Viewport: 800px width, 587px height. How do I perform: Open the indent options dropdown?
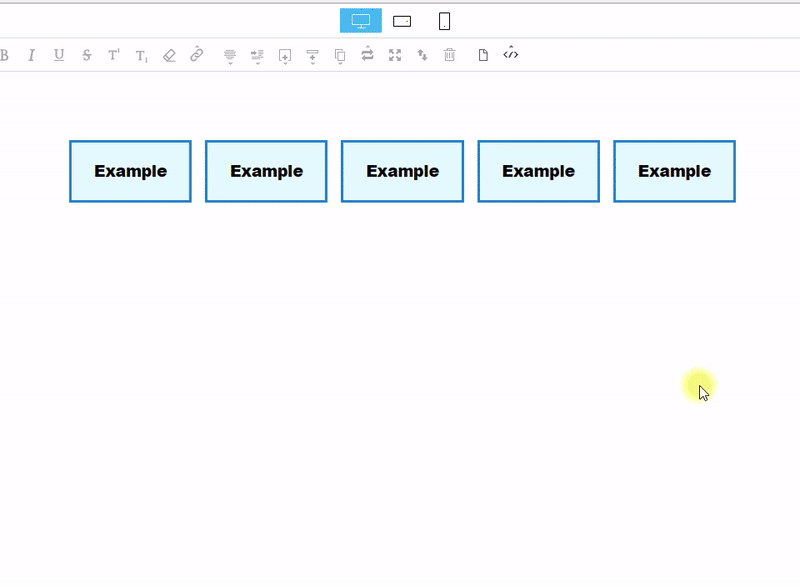click(257, 56)
